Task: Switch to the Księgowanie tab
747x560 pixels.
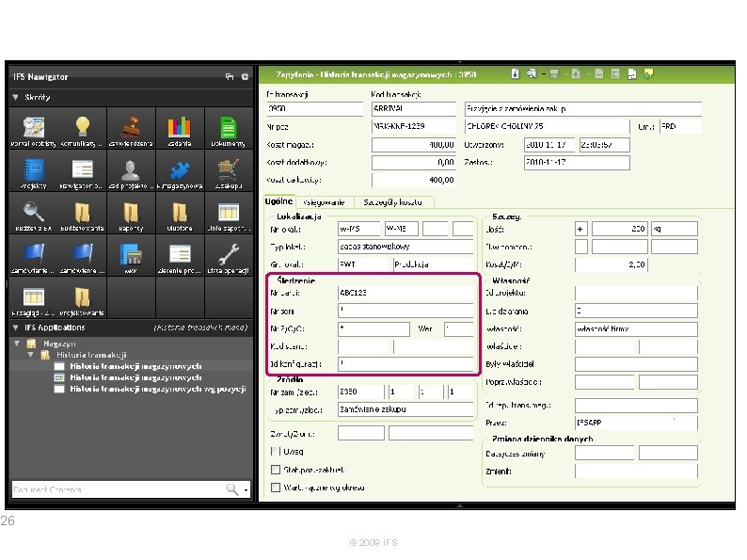Action: tap(324, 202)
